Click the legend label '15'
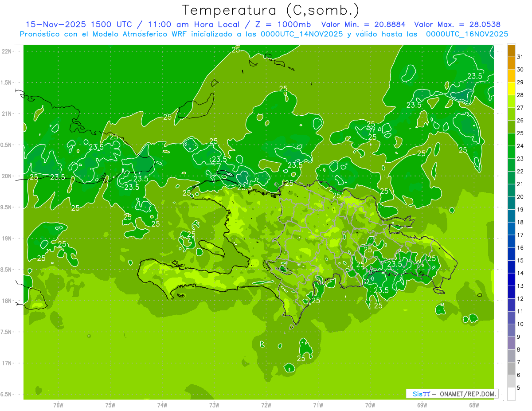This screenshot has height=411, width=532. pos(520,261)
